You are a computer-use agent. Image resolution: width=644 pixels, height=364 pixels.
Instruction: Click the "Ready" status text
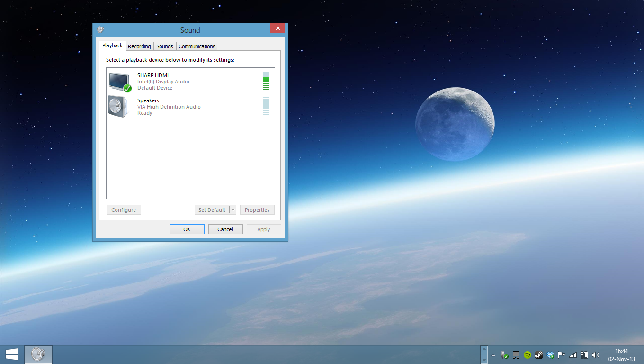click(x=145, y=113)
